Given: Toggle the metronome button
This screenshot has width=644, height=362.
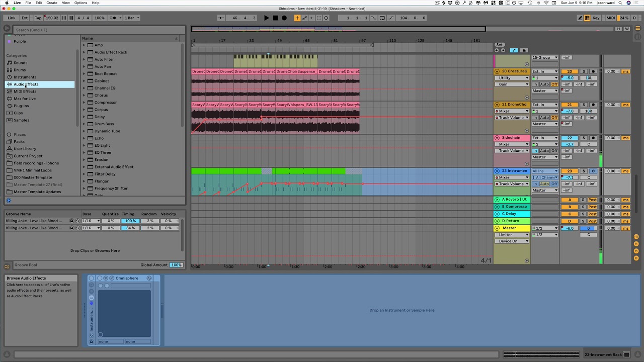Looking at the screenshot, I should click(115, 18).
